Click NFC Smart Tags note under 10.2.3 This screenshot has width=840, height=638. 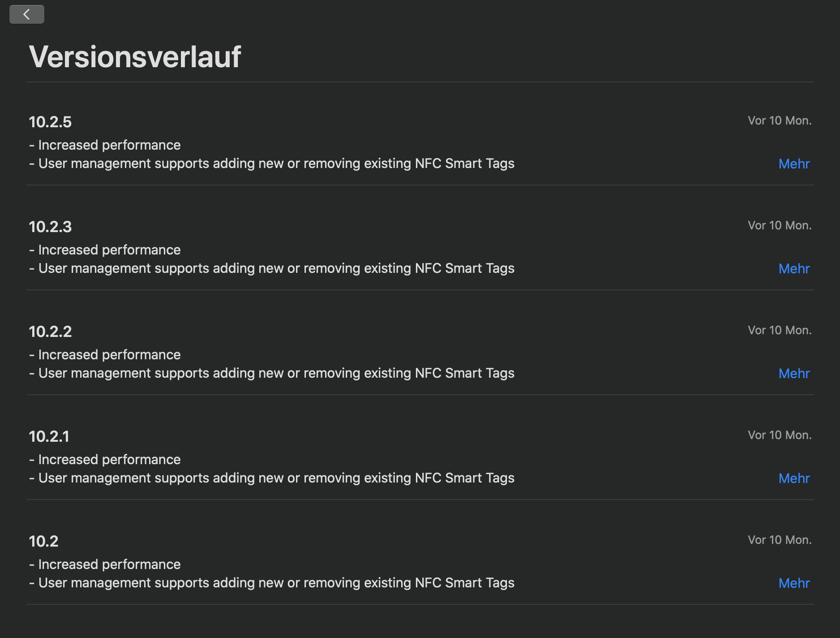pyautogui.click(x=272, y=268)
